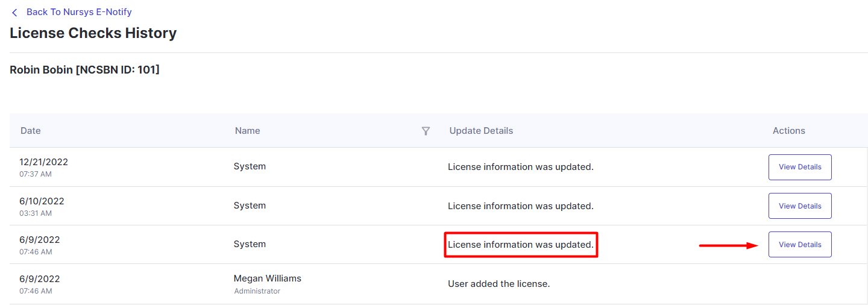Click the back chevron arrow icon
Screen dimensions: 868x305
click(x=14, y=13)
